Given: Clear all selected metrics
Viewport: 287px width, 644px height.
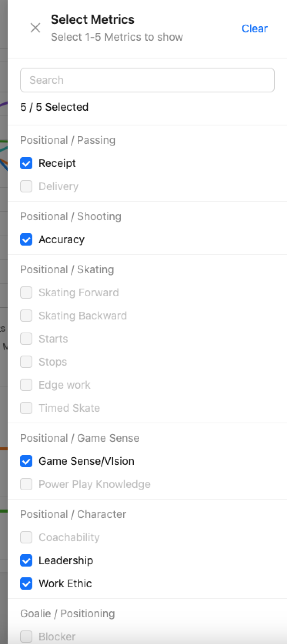Looking at the screenshot, I should coord(254,29).
